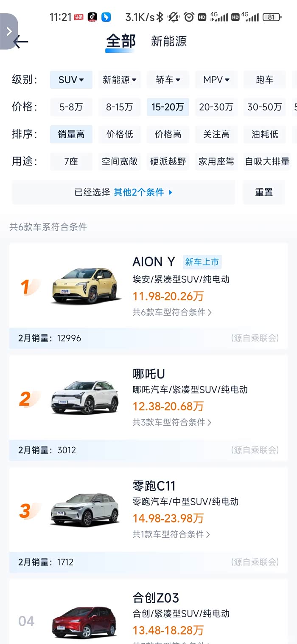Tap the alarm clock status icon
Viewport: 297px width, 644px height.
coord(189,17)
